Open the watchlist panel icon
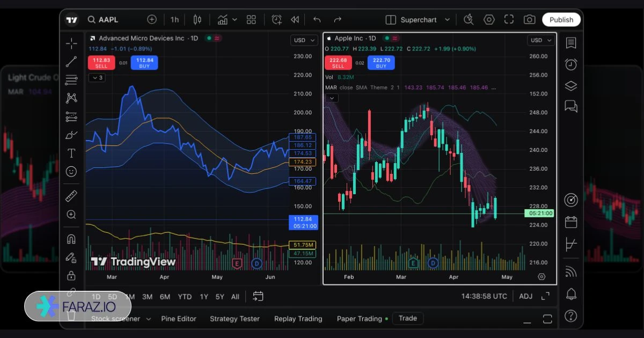Image resolution: width=644 pixels, height=338 pixels. pyautogui.click(x=571, y=43)
